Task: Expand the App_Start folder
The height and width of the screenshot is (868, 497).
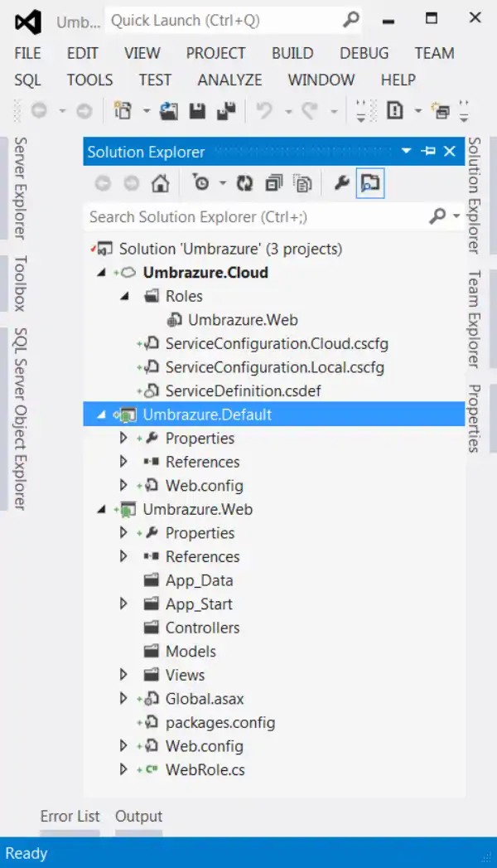Action: [123, 604]
